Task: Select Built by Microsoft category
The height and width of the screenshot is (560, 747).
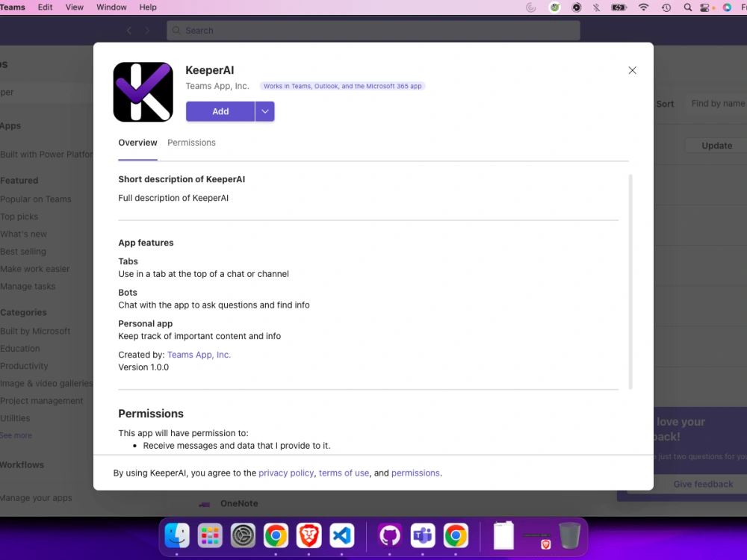Action: [x=35, y=332]
